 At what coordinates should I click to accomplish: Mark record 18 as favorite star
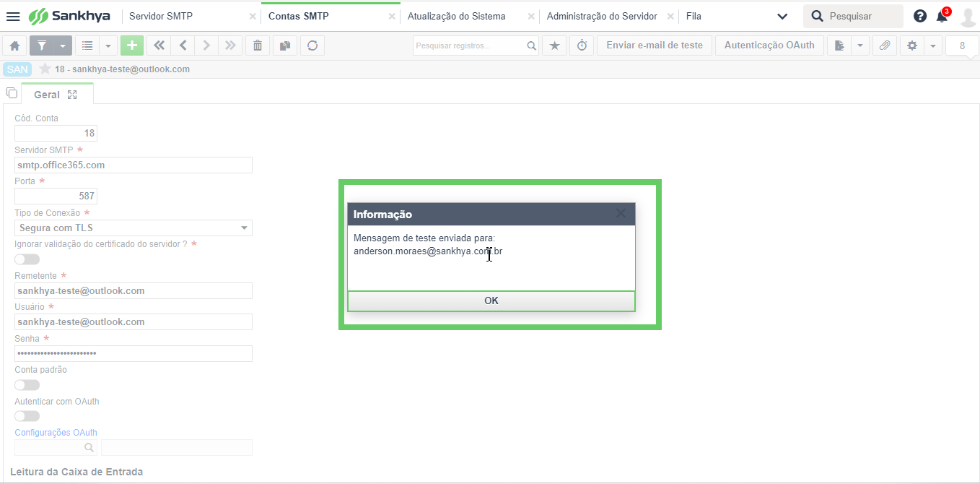click(x=45, y=69)
